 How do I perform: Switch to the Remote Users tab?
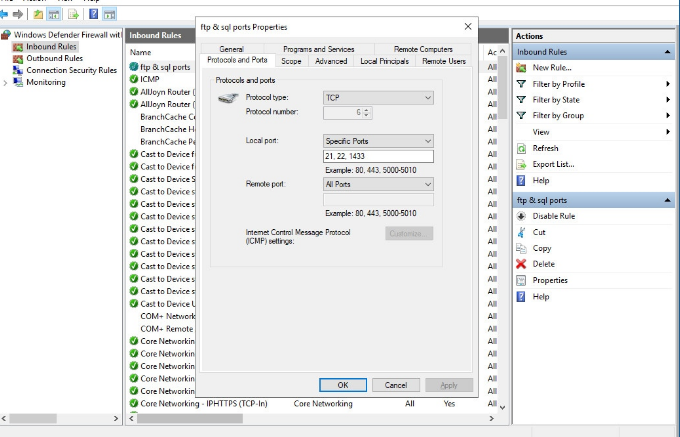coord(444,61)
